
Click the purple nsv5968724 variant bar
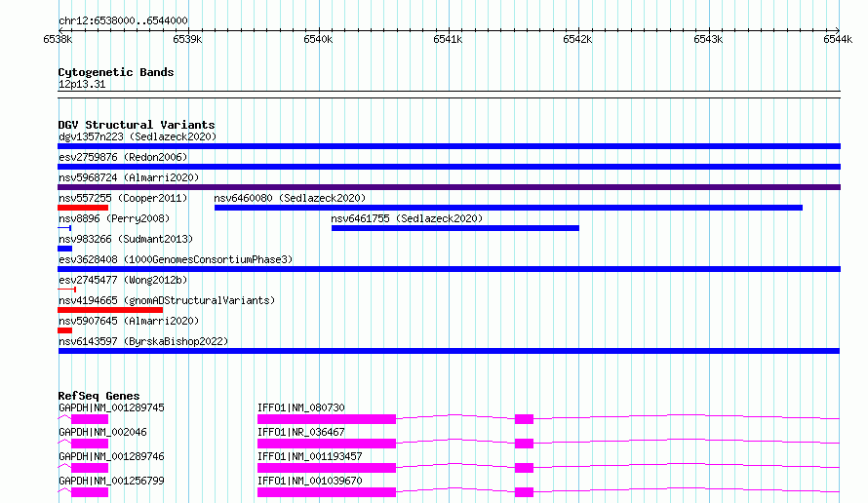(x=449, y=187)
